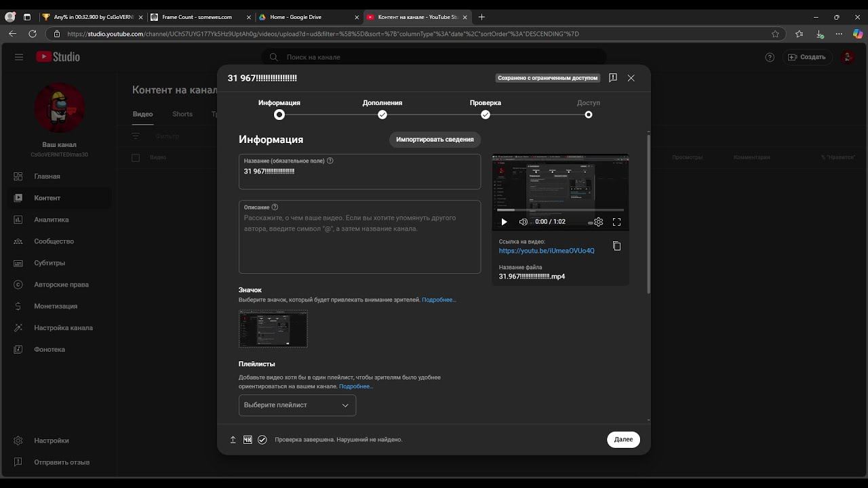Click the upload status arrow icon in footer
The width and height of the screenshot is (868, 488).
(233, 440)
